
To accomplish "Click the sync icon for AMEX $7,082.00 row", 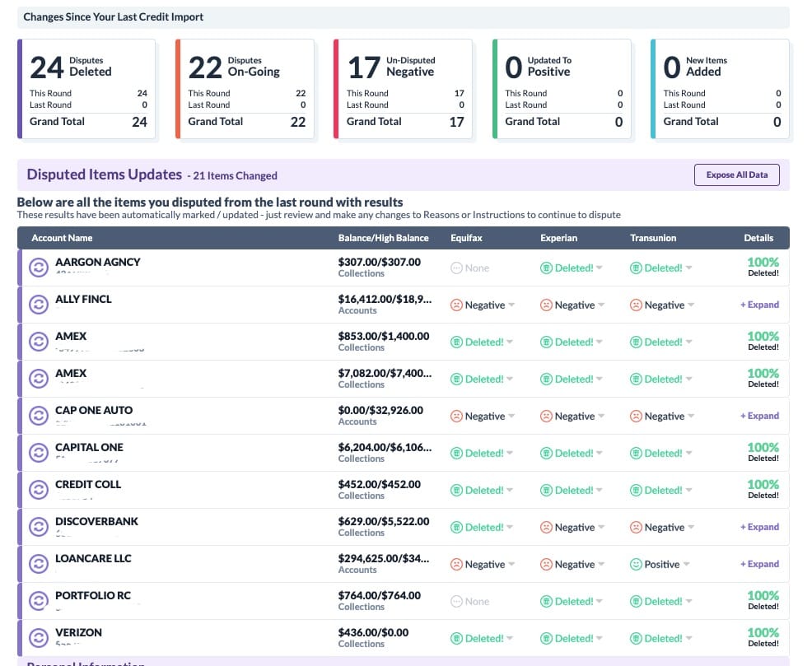I will [x=39, y=379].
